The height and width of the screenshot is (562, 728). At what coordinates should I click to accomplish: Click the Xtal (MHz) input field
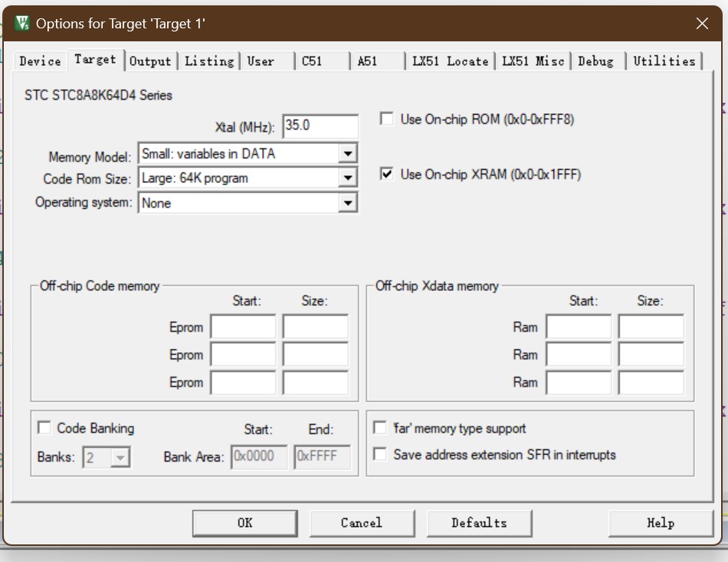(x=320, y=126)
